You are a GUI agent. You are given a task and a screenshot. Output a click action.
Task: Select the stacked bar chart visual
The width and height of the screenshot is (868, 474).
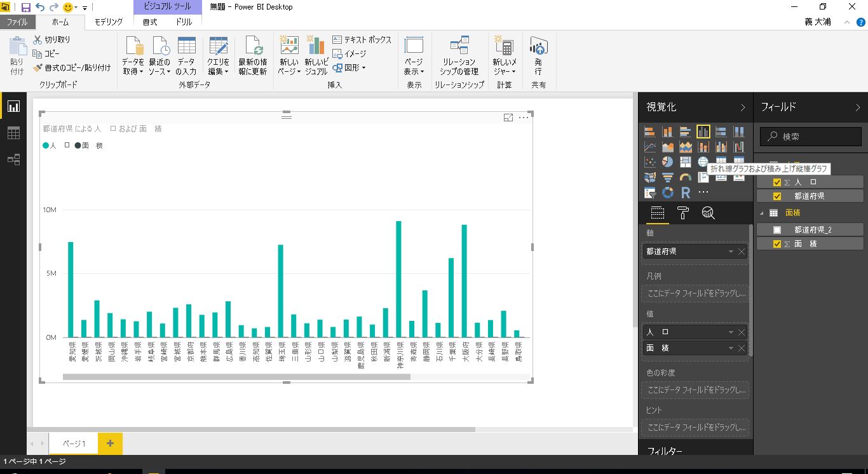pos(649,132)
